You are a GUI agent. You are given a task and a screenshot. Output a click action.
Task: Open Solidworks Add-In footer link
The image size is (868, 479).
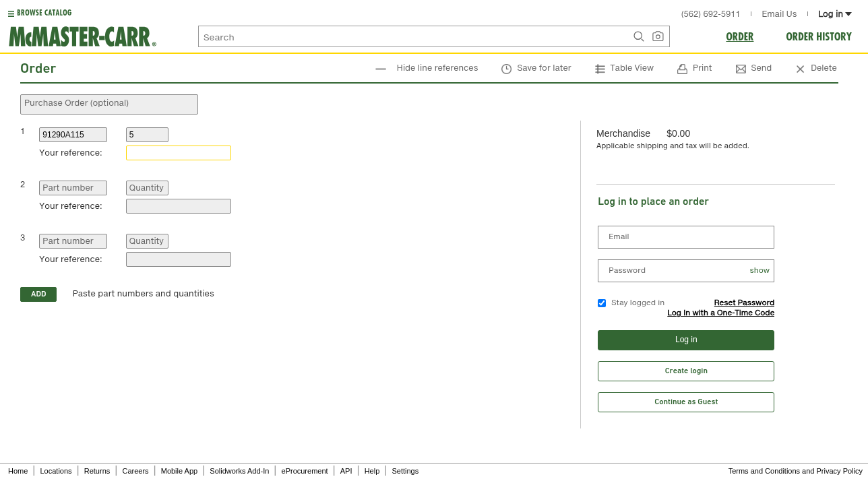[239, 471]
